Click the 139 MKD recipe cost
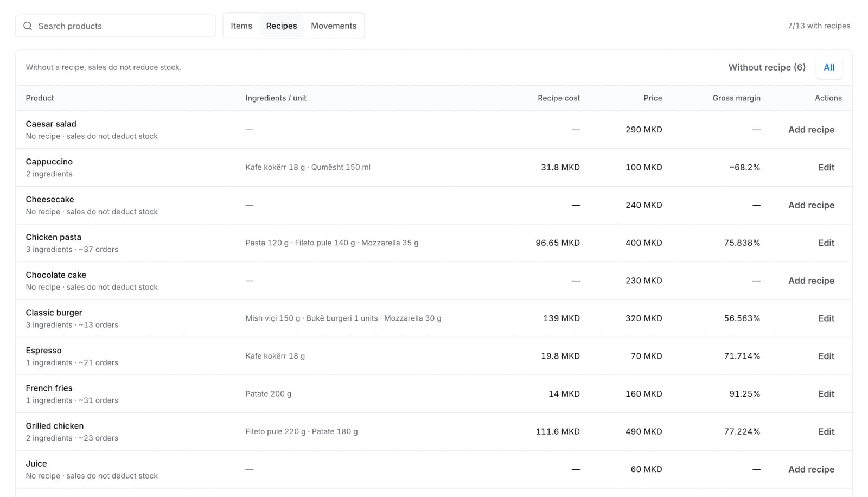The height and width of the screenshot is (497, 868). point(561,318)
